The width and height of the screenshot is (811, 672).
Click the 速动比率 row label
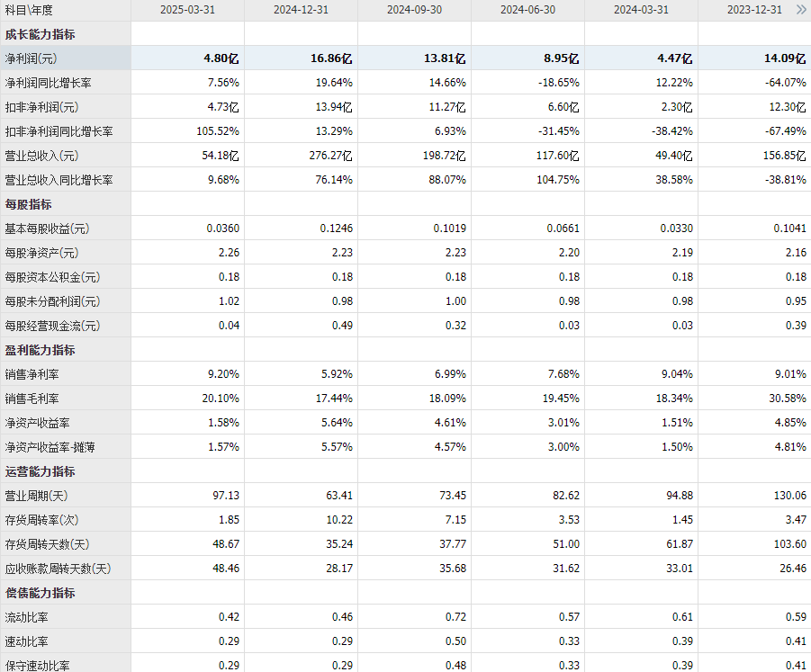coord(26,641)
